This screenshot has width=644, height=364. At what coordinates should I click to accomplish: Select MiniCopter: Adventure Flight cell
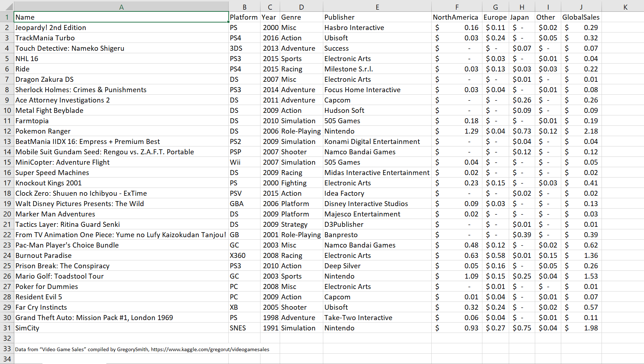(x=121, y=162)
